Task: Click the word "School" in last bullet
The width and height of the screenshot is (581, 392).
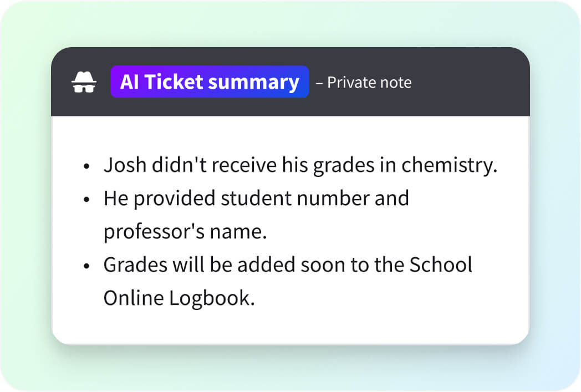Action: tap(441, 264)
